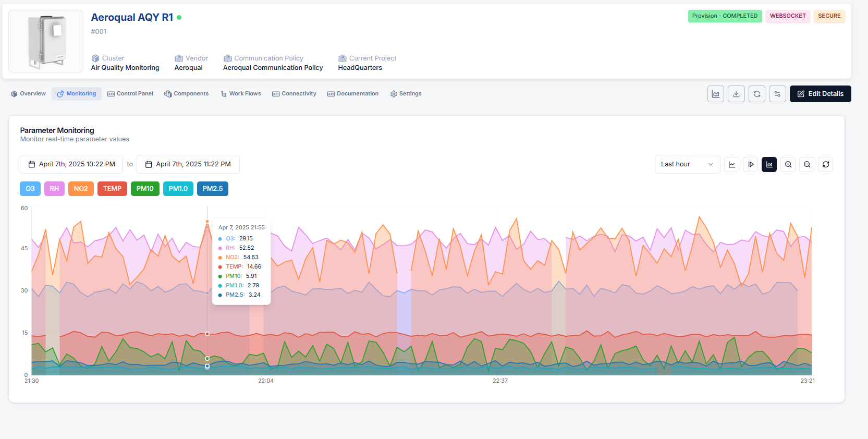The width and height of the screenshot is (868, 439).
Task: Toggle the O3 parameter series
Action: tap(30, 189)
